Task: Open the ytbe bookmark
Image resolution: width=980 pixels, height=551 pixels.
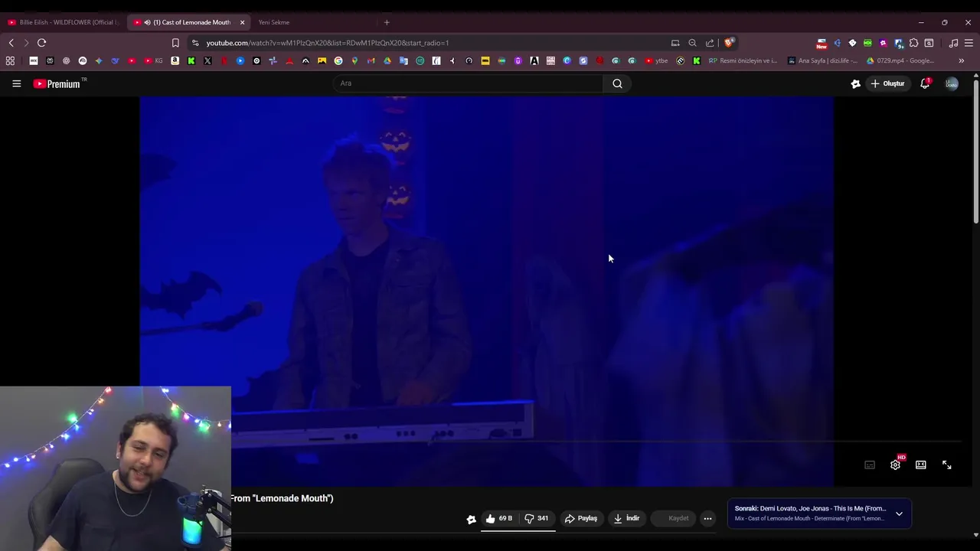Action: 657,60
